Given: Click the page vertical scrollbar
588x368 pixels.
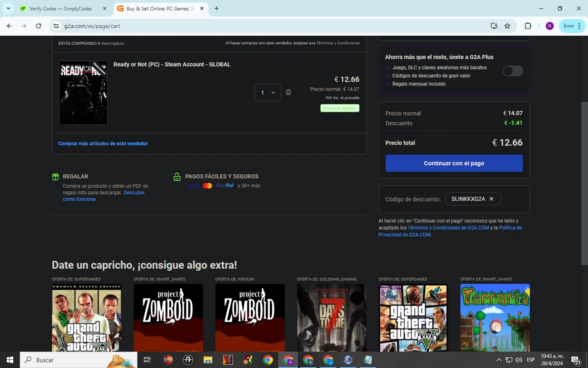Looking at the screenshot, I should (x=584, y=183).
